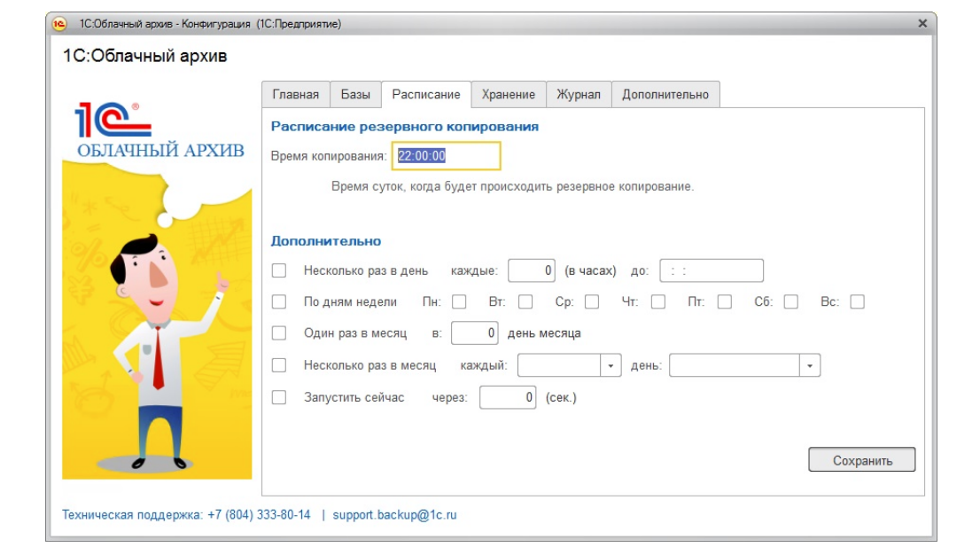Tick the Ср weekday checkbox
The width and height of the screenshot is (980, 555).
coord(592,301)
